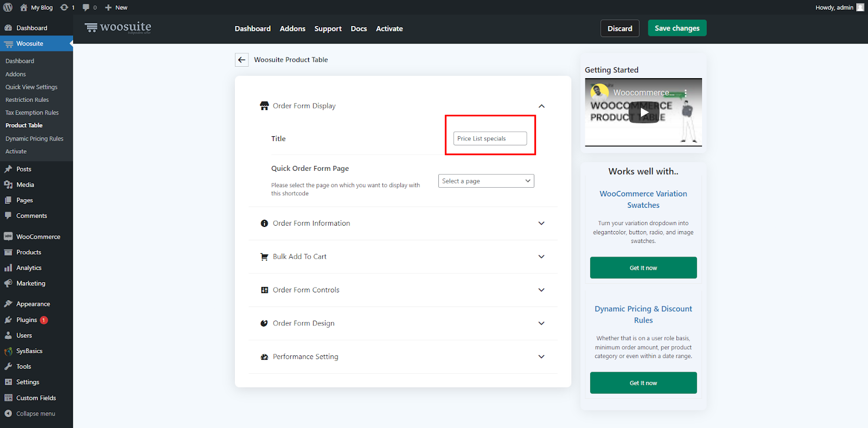The width and height of the screenshot is (868, 428).
Task: Click the Save changes button
Action: (x=677, y=28)
